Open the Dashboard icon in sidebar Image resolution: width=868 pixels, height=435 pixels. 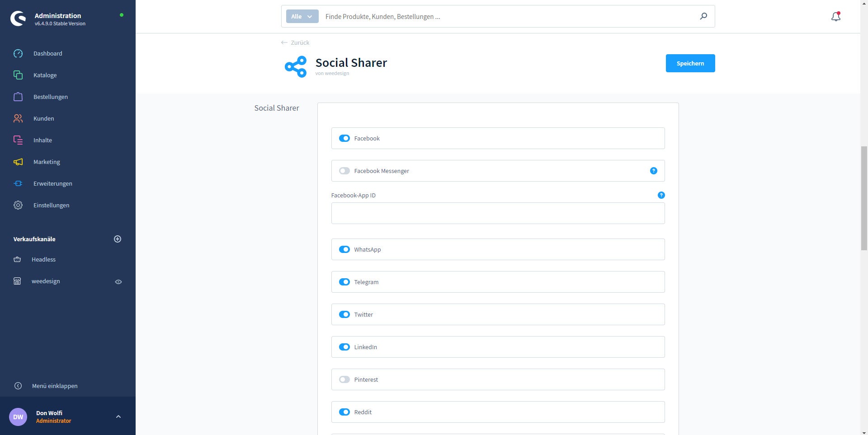click(18, 53)
